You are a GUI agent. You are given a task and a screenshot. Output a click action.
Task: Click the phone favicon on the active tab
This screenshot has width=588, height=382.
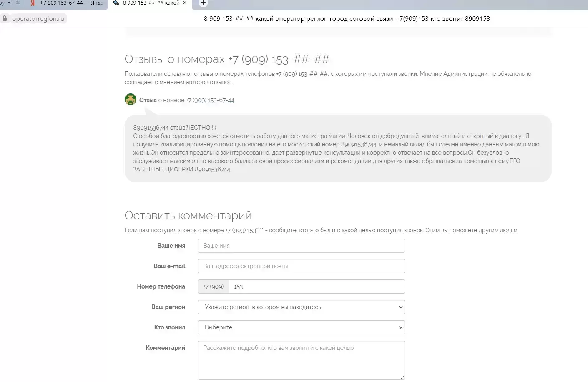pos(116,3)
